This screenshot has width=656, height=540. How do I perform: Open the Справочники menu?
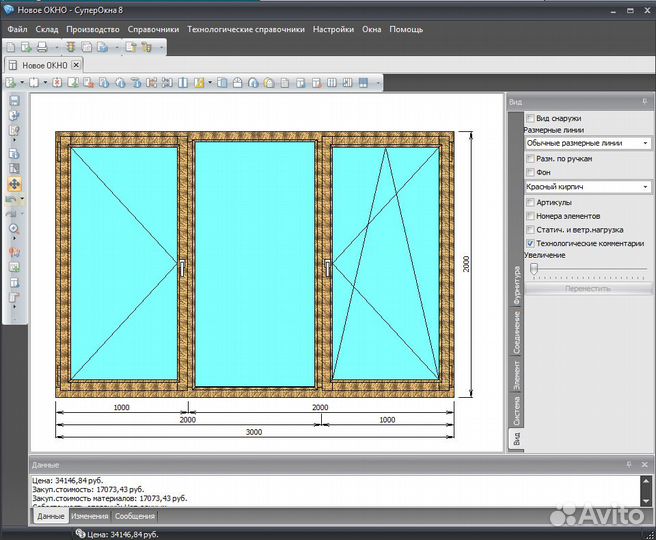coord(153,30)
